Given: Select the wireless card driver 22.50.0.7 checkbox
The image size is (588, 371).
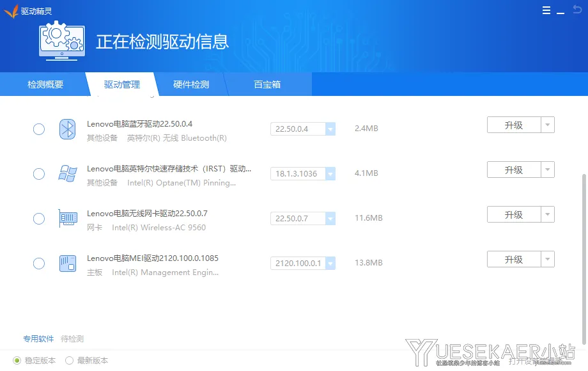Looking at the screenshot, I should tap(39, 219).
